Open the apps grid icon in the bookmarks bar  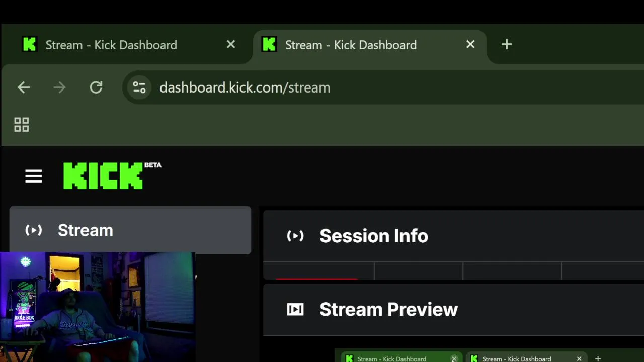[x=22, y=125]
